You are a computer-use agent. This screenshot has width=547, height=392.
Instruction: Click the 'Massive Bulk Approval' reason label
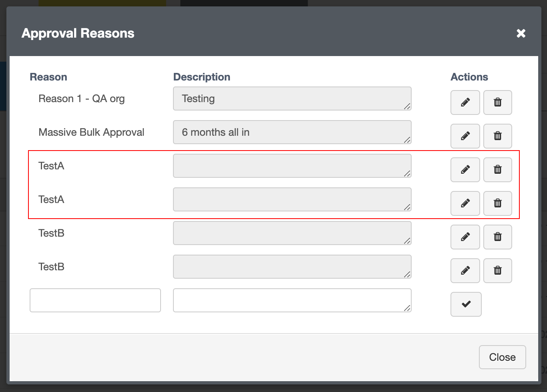[x=91, y=132]
